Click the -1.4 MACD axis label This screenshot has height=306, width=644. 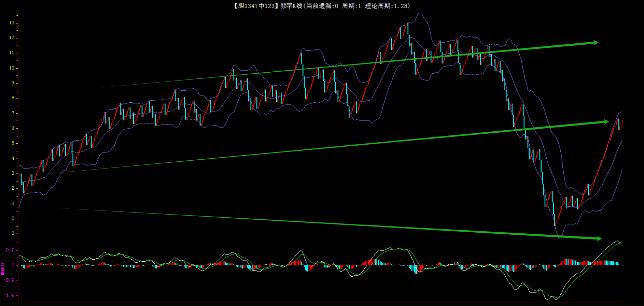[x=9, y=295]
